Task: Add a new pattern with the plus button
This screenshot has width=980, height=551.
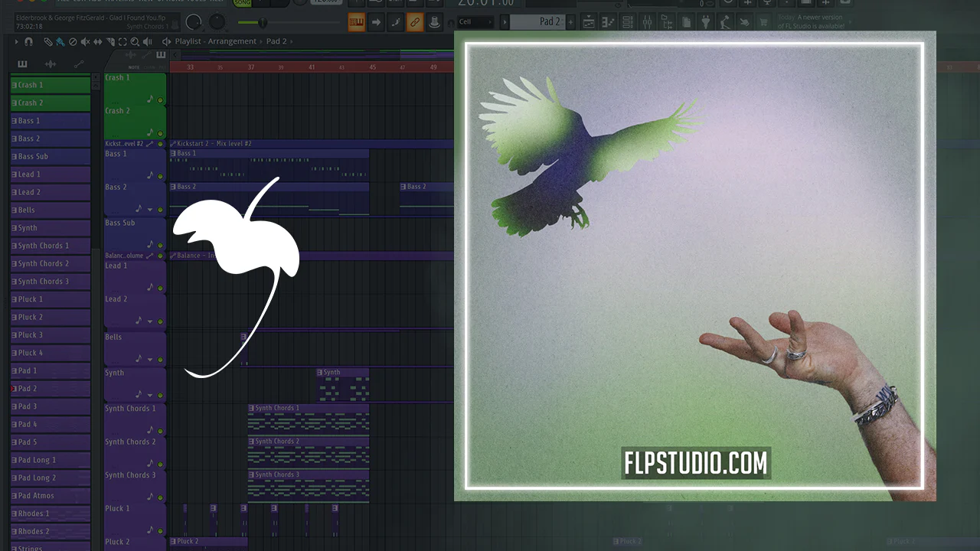Action: tap(571, 22)
